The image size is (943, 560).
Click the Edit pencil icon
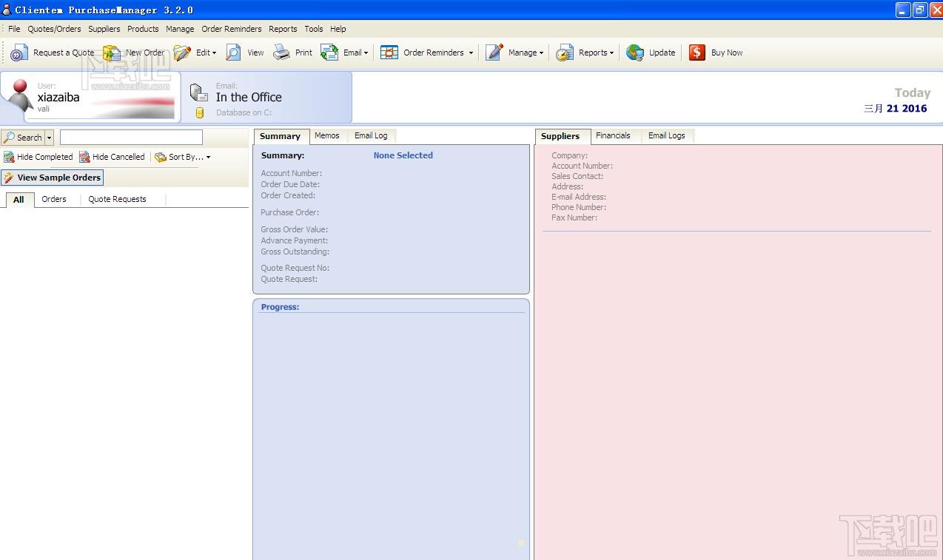tap(182, 53)
